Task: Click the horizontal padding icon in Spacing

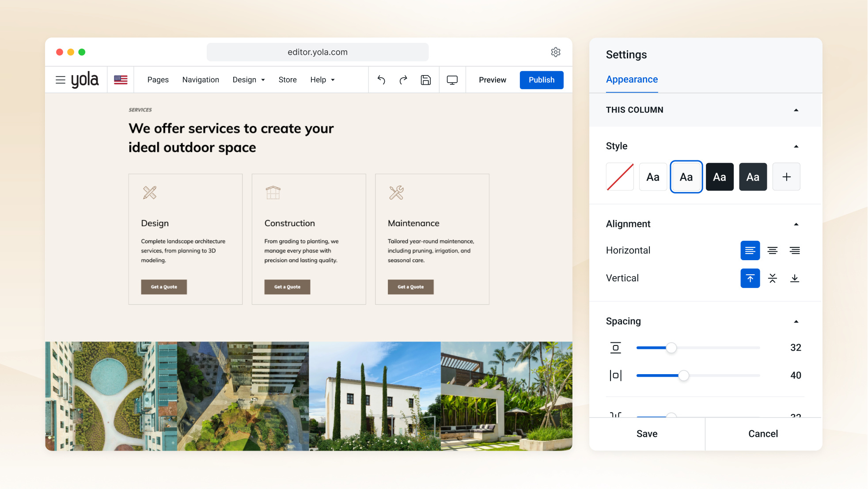Action: [615, 375]
